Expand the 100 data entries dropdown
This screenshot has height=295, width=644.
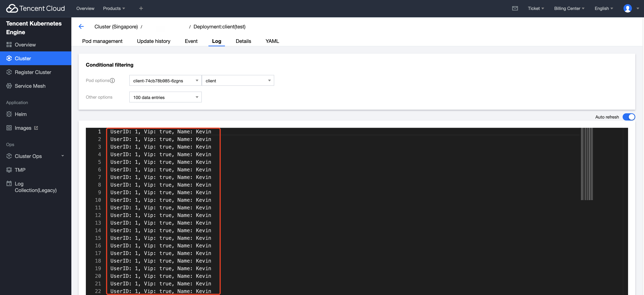165,97
